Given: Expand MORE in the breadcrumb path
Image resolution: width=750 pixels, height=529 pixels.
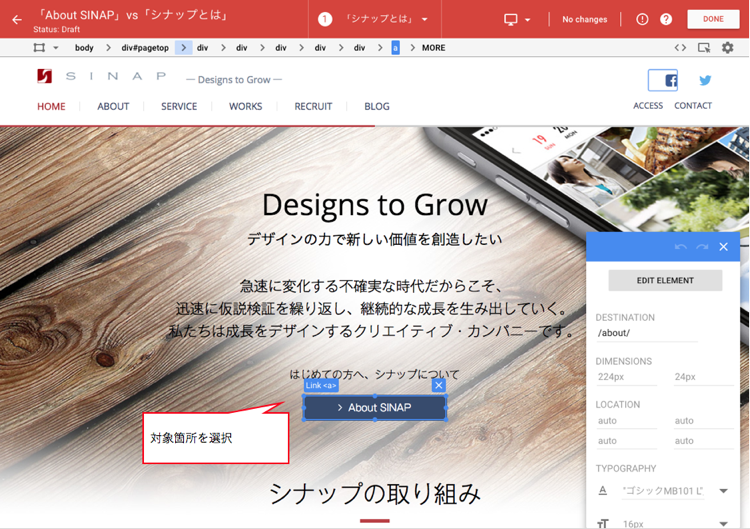Looking at the screenshot, I should 433,48.
